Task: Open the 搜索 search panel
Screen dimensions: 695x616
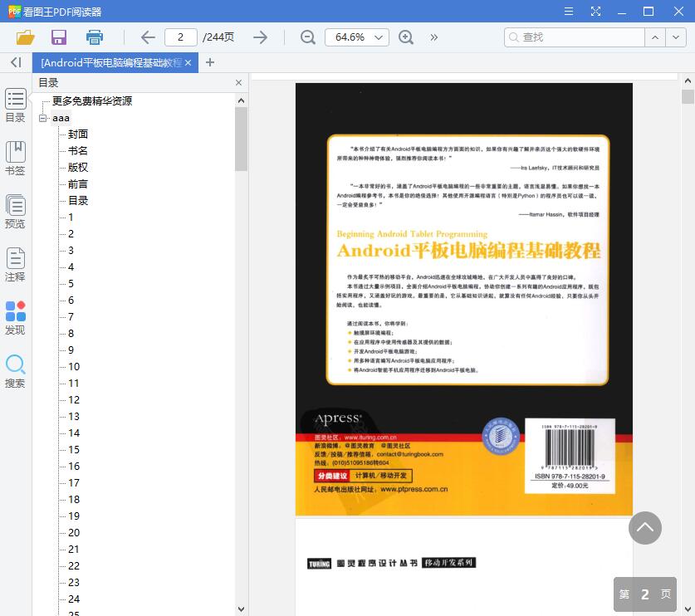Action: [x=15, y=369]
